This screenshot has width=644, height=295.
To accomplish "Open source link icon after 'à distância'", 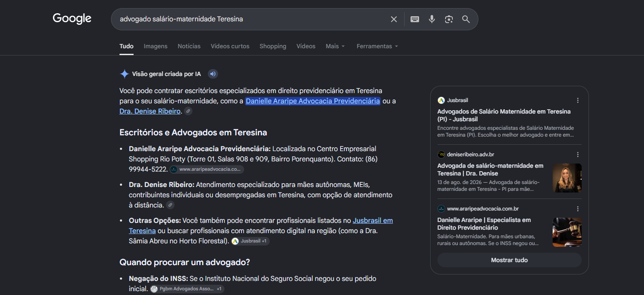I will tap(170, 205).
